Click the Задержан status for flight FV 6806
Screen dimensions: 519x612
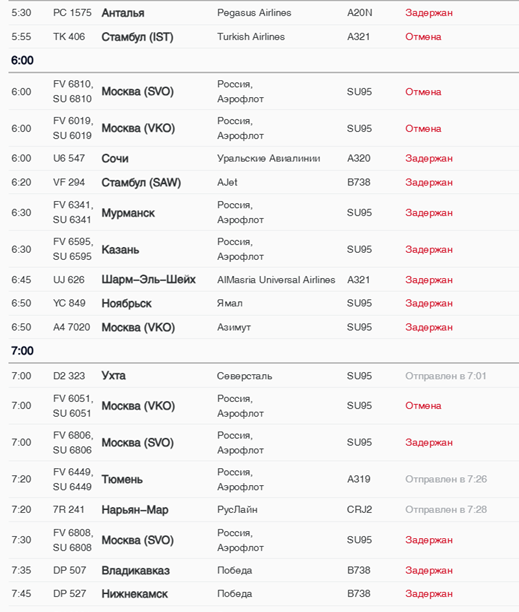tap(429, 443)
